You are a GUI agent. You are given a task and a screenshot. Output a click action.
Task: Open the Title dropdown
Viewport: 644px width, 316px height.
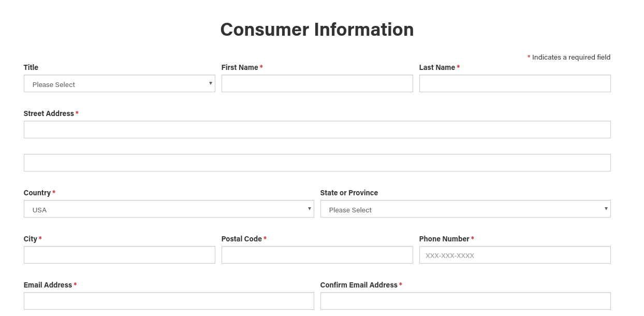pos(119,84)
